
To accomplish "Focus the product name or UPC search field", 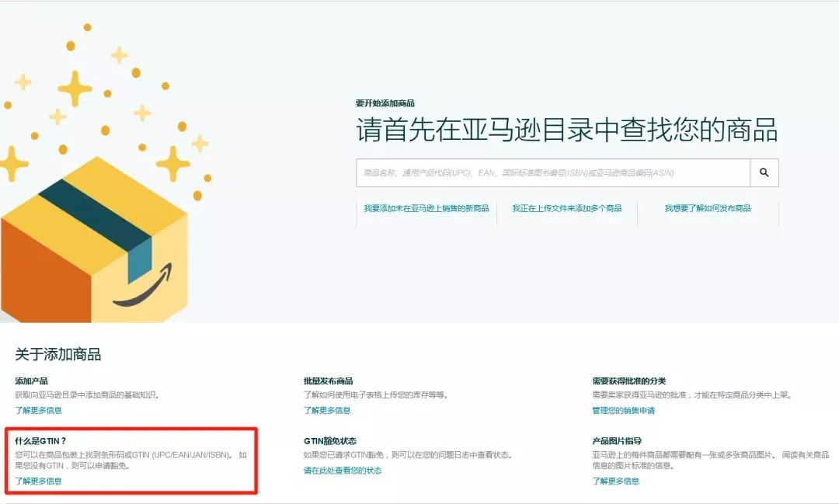I will (x=553, y=172).
